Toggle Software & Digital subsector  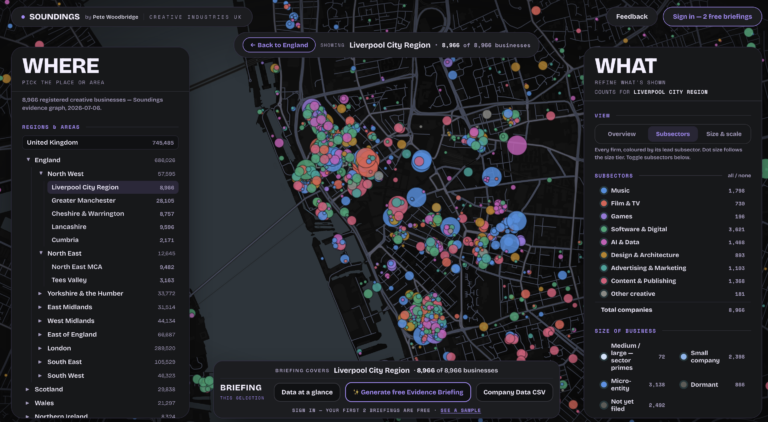(672, 229)
